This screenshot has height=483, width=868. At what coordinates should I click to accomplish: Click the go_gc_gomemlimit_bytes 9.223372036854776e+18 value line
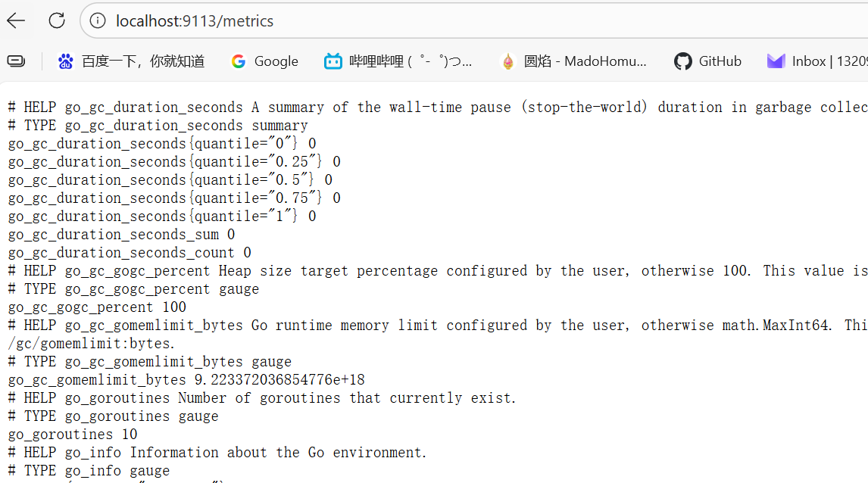click(186, 380)
